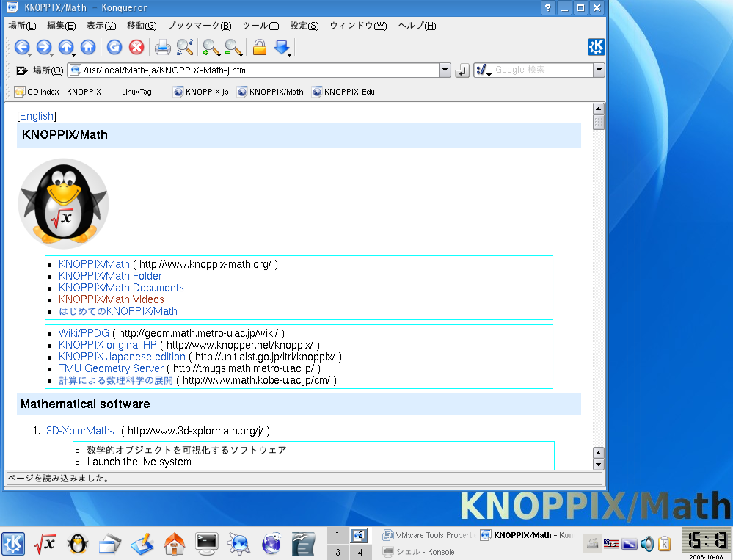Image resolution: width=733 pixels, height=560 pixels.
Task: Open the Klipper clipboard tray icon
Action: [664, 544]
